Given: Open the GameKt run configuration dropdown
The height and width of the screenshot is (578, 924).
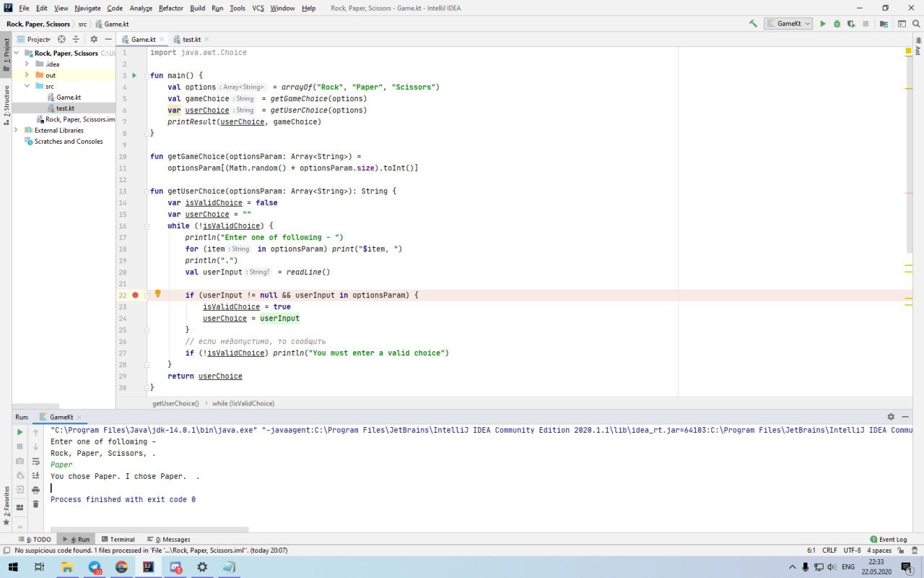Looking at the screenshot, I should [788, 24].
